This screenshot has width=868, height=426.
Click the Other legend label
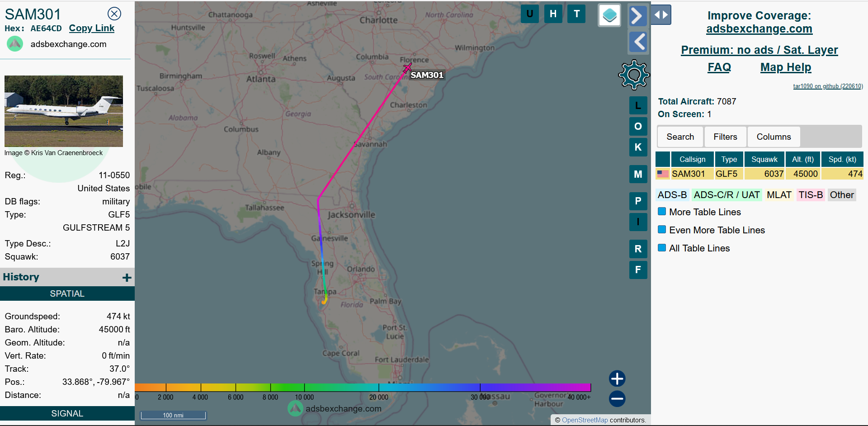coord(842,195)
